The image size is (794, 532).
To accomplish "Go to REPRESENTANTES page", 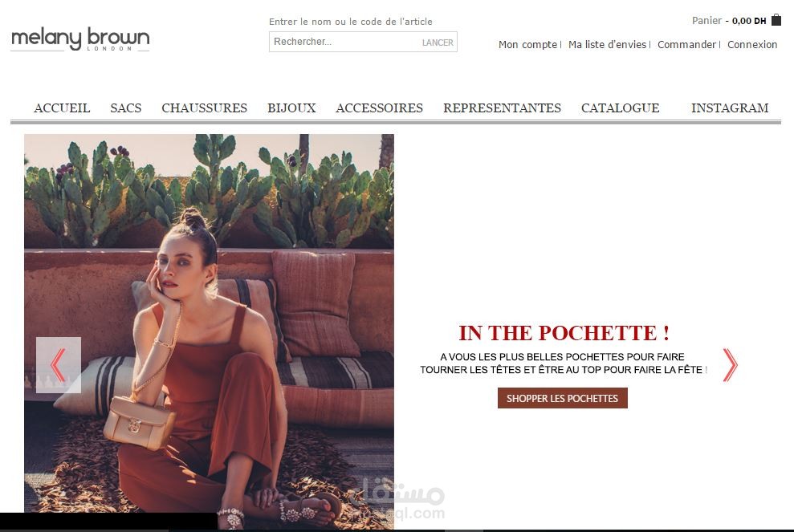I will point(502,108).
